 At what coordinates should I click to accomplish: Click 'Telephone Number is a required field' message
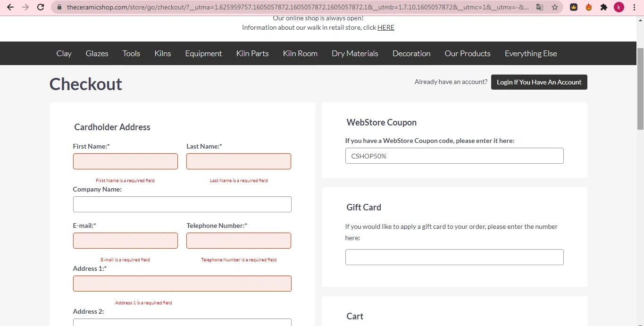point(239,260)
